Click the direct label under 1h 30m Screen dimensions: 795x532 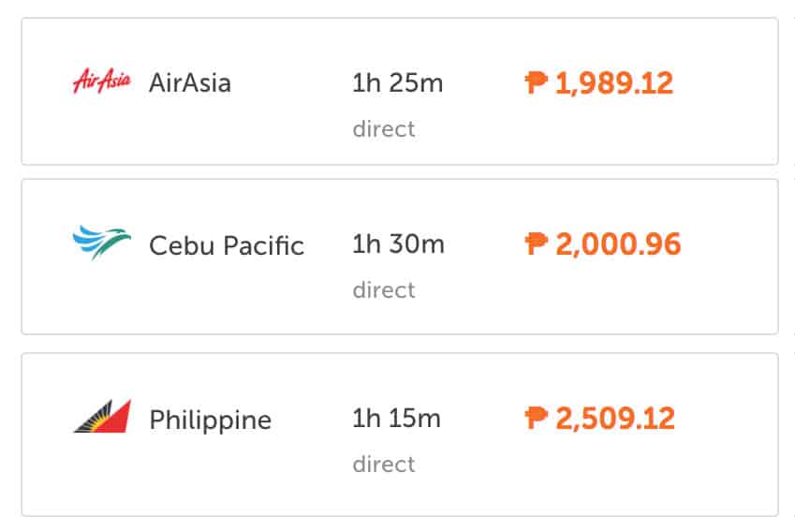(x=383, y=289)
